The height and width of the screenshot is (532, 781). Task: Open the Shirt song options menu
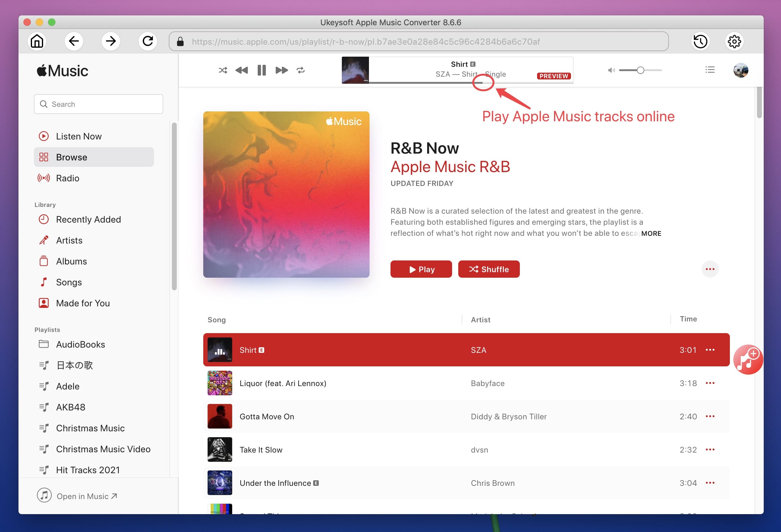click(710, 349)
